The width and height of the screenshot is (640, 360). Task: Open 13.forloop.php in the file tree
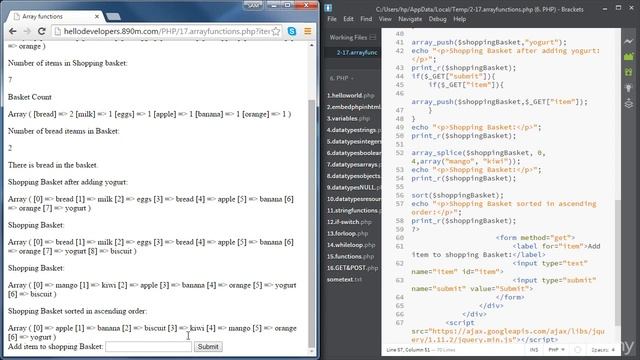coord(347,233)
